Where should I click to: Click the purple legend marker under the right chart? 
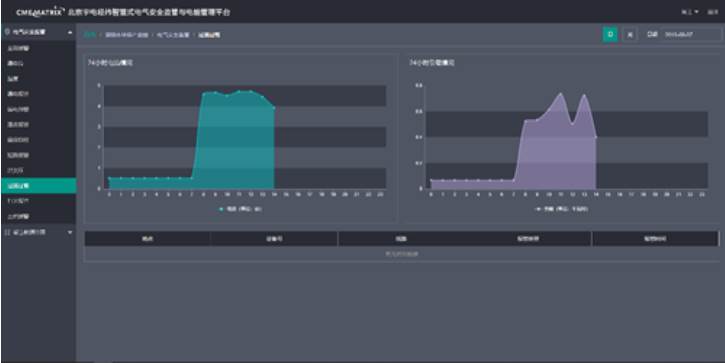point(538,209)
